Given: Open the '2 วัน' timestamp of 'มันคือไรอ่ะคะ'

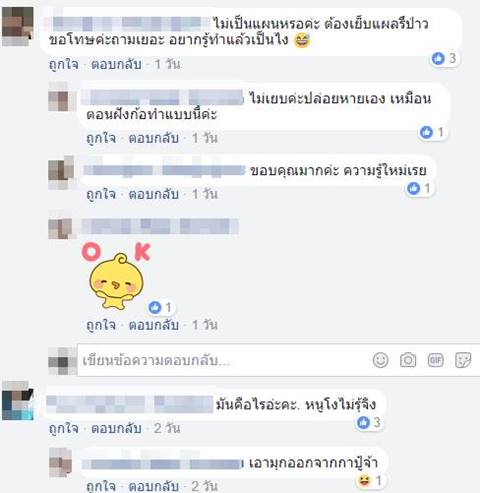Looking at the screenshot, I should click(x=167, y=428).
